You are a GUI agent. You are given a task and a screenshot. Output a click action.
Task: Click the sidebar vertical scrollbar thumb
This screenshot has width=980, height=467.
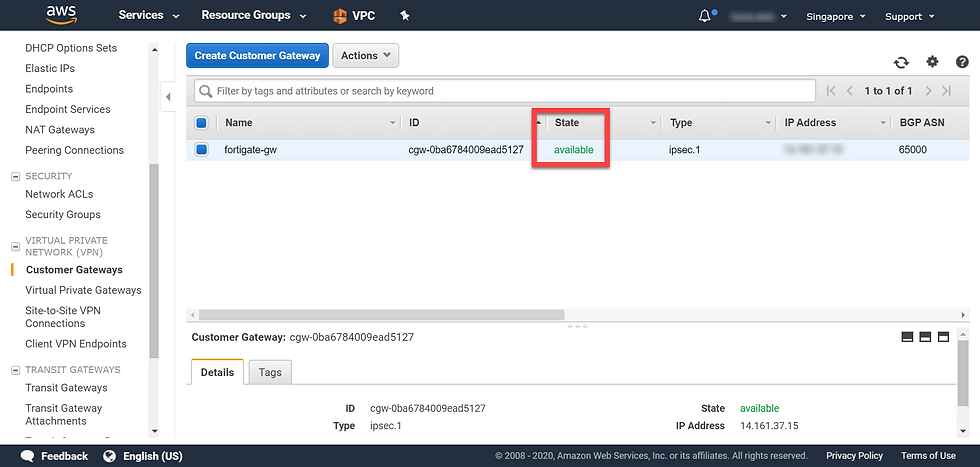(x=154, y=261)
